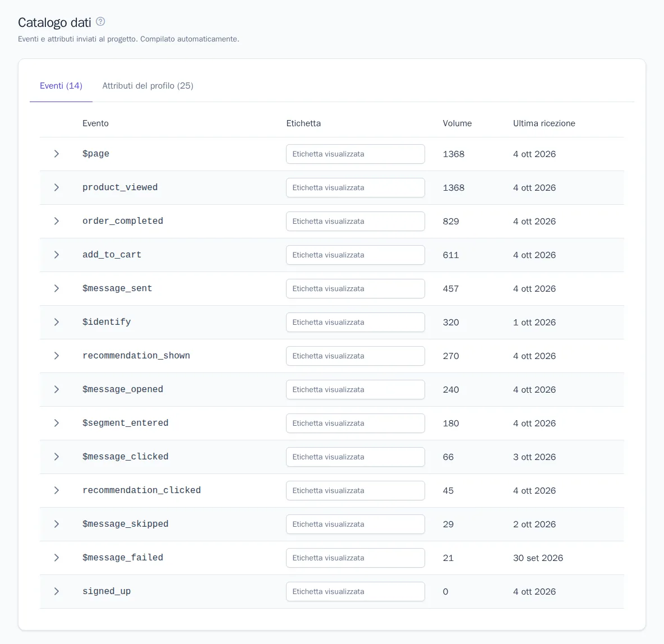Expand the signed_up event row
664x644 pixels.
click(56, 591)
